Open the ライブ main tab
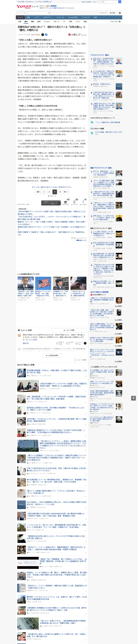Screen dimensions: 138x644 (x=37, y=17)
